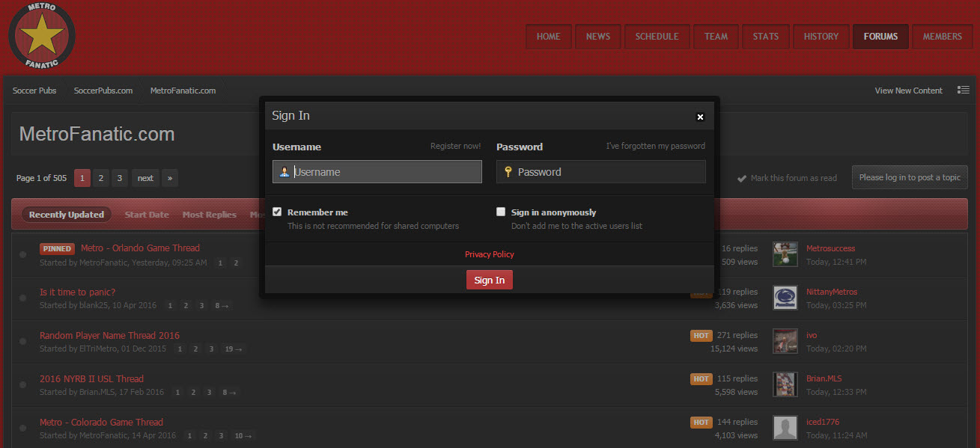Jump to page 19 of Random Player Name Thread

(x=234, y=349)
